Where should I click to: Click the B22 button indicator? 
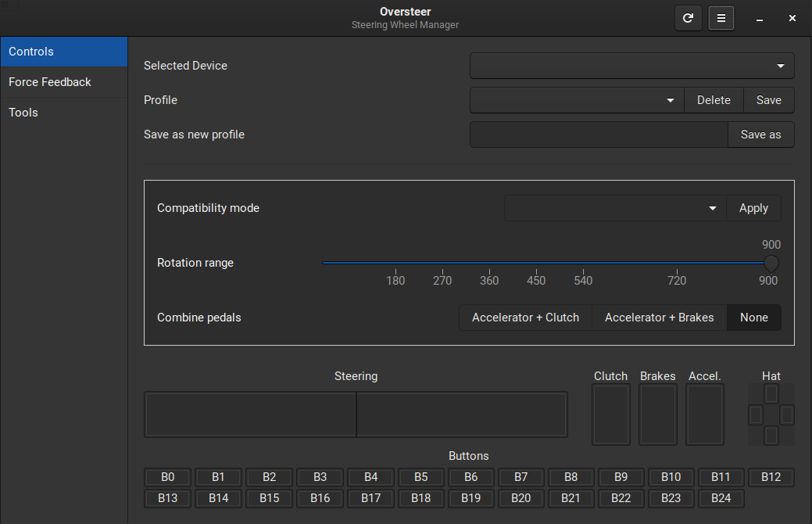pos(621,499)
